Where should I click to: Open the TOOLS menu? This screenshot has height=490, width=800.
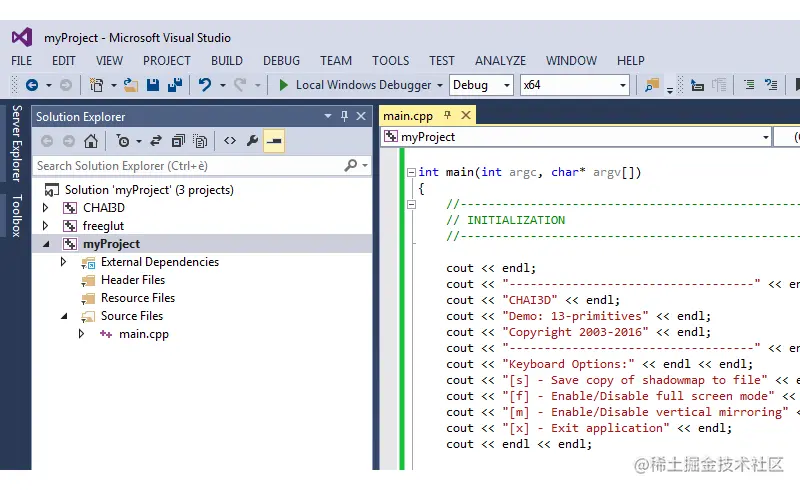click(x=390, y=61)
